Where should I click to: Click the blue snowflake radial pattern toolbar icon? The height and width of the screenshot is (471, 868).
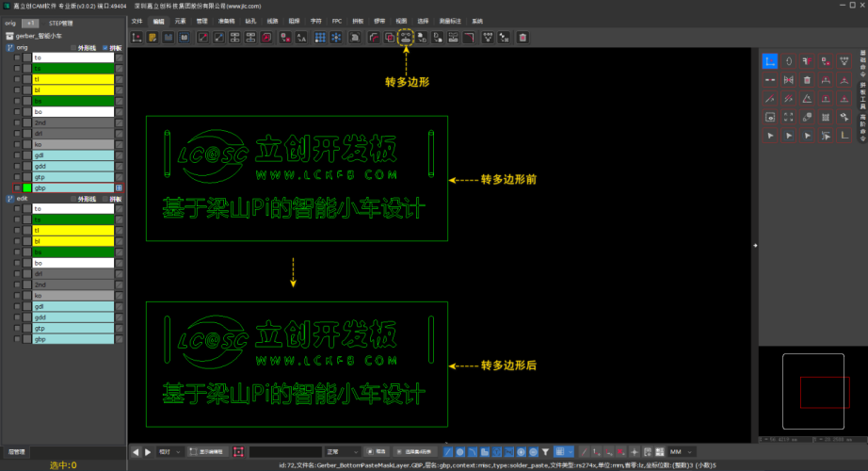click(x=336, y=38)
